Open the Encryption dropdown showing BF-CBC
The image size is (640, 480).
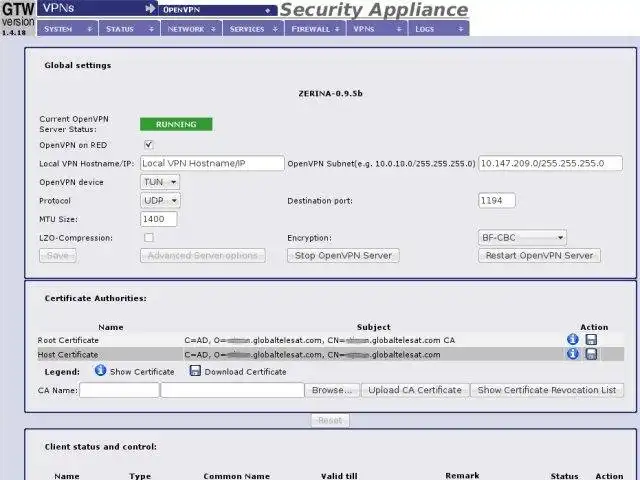pos(522,238)
